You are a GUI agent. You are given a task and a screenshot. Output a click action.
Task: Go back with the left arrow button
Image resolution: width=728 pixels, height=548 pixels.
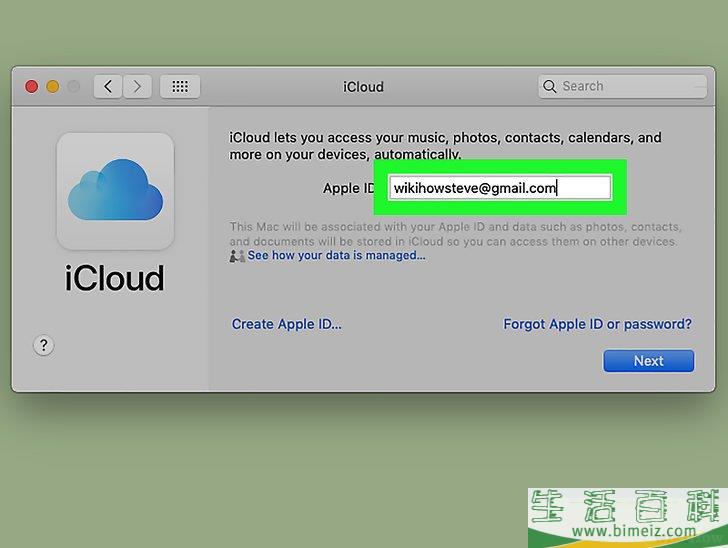point(108,86)
